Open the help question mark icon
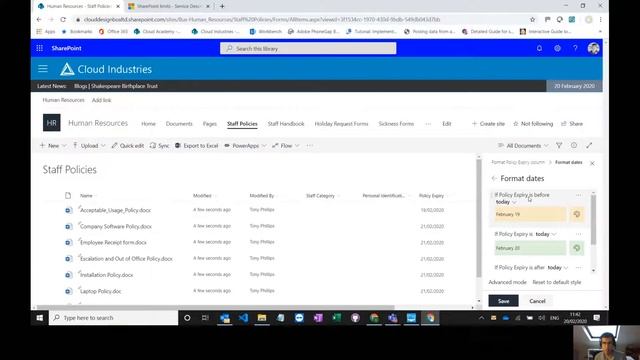This screenshot has width=640, height=360. (x=575, y=48)
